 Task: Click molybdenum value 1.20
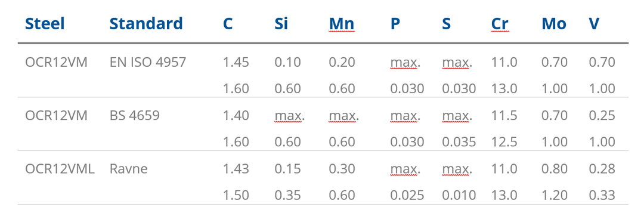tap(555, 195)
